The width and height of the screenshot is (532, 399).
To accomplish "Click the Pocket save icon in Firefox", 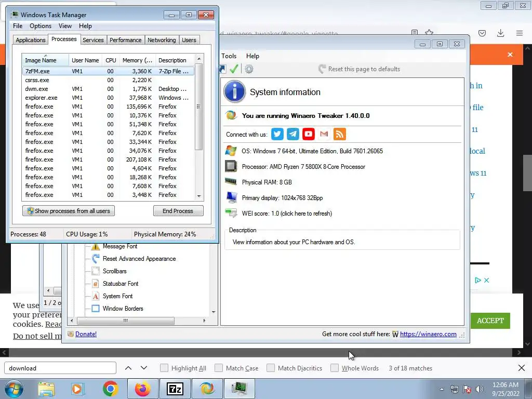I will [x=482, y=33].
